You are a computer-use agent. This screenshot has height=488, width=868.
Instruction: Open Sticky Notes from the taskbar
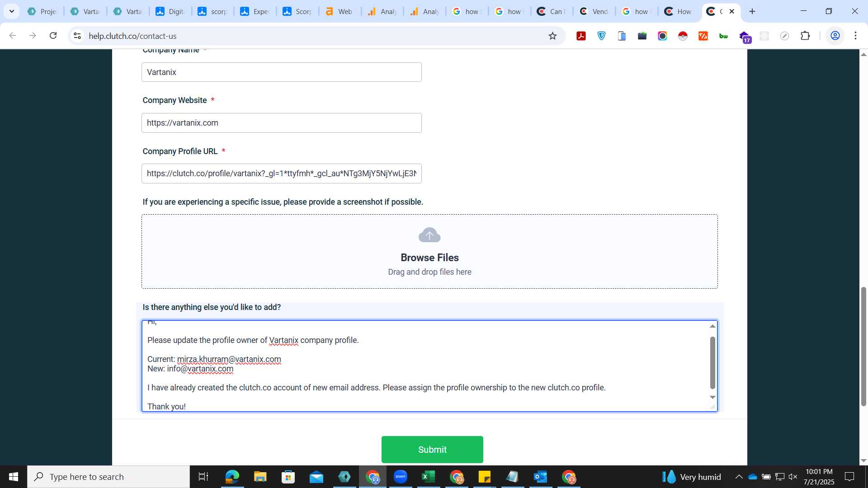[484, 477]
